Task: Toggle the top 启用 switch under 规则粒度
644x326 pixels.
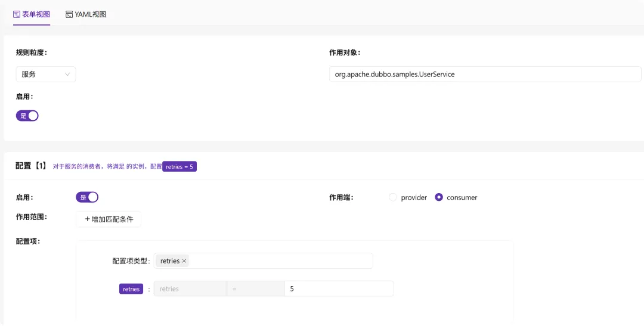Action: tap(27, 116)
